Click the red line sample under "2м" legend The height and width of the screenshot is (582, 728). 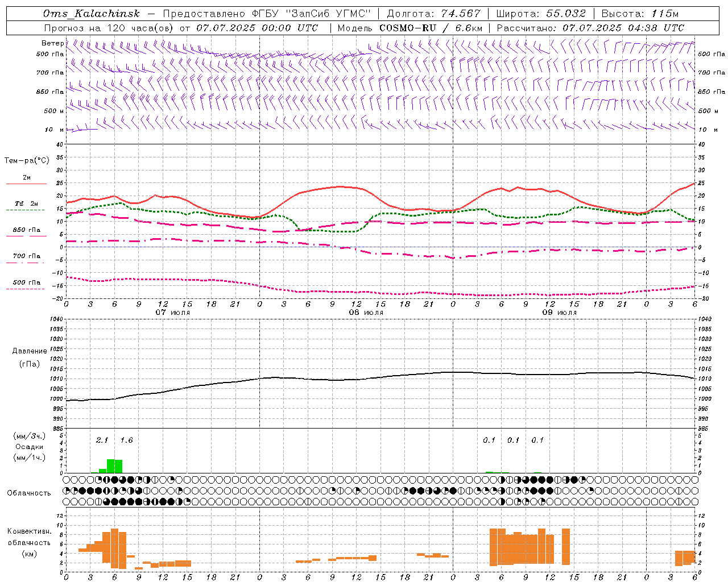point(26,184)
